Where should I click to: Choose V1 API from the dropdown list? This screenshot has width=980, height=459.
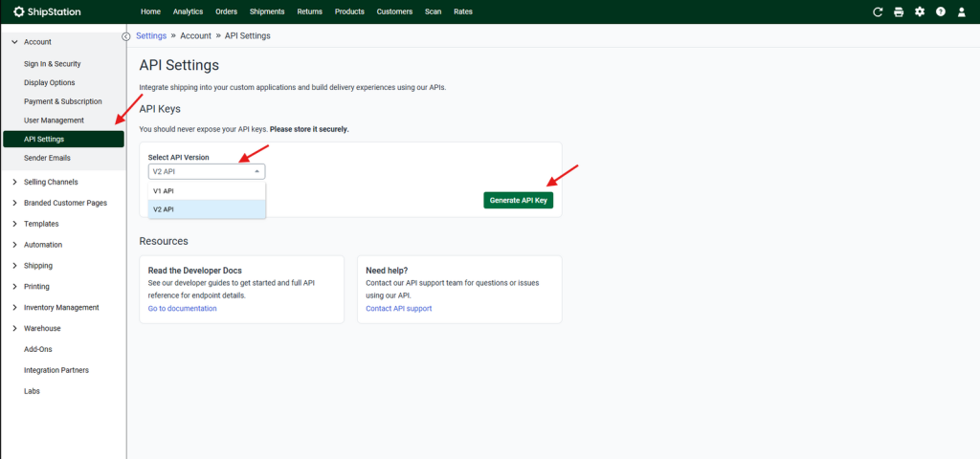[x=207, y=191]
